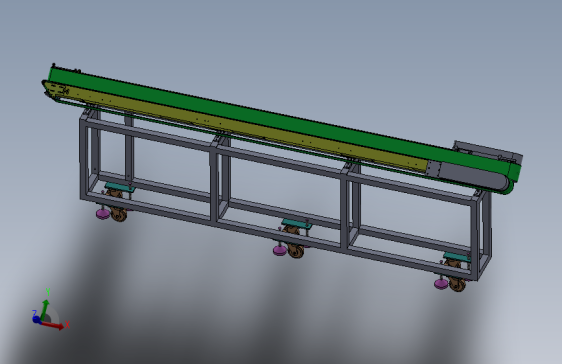Select the teal mounting plate at the frame's right end
The width and height of the screenshot is (562, 364).
[457, 257]
